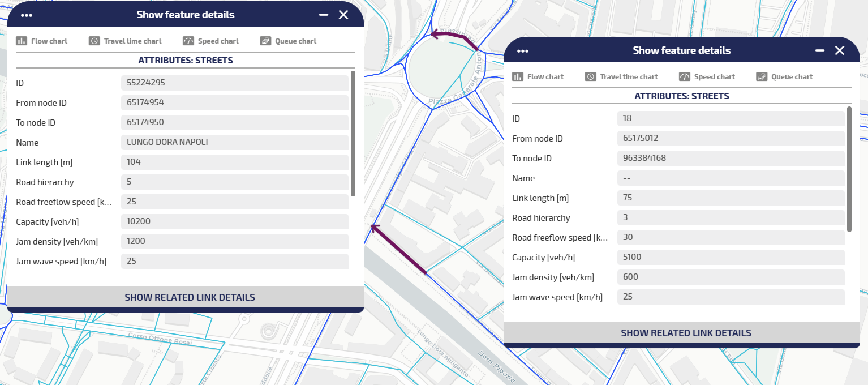Open three-dot menu of right panel
The height and width of the screenshot is (385, 868).
coord(522,51)
